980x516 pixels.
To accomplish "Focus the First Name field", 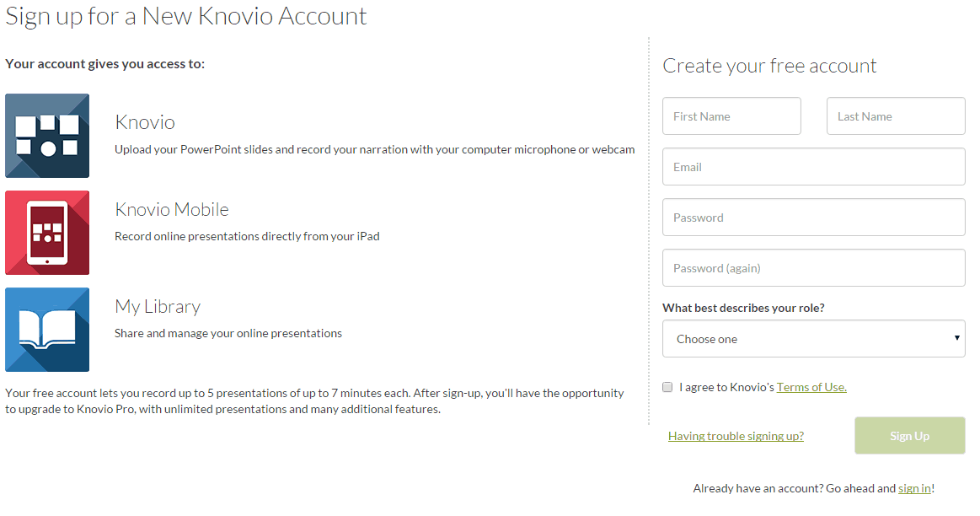I will (x=731, y=116).
